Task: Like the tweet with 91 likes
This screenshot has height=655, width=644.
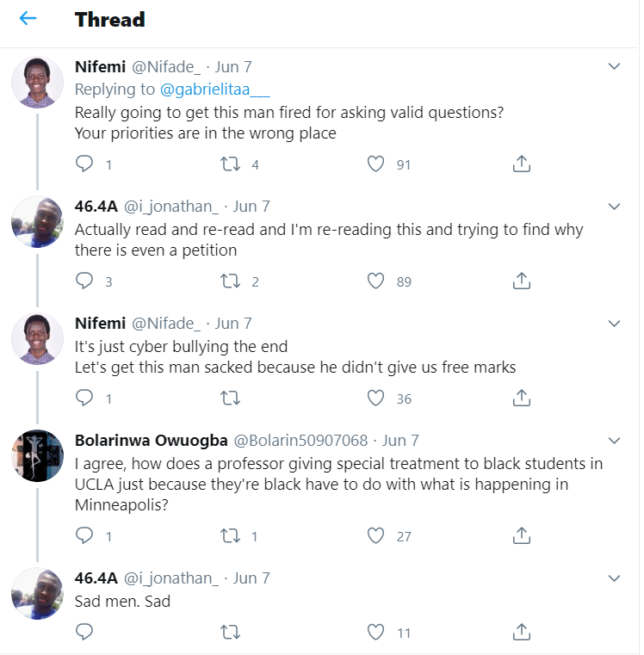Action: click(x=375, y=164)
